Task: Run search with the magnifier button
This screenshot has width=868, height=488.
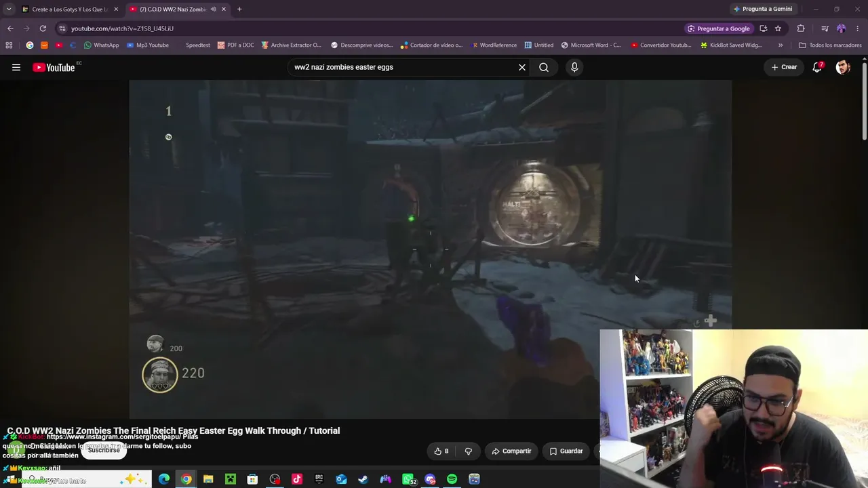Action: [544, 67]
